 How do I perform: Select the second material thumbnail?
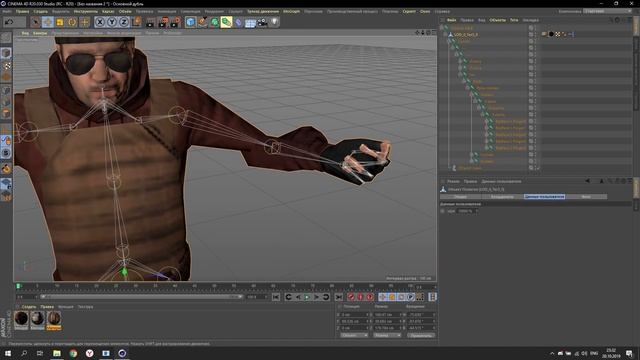point(38,319)
